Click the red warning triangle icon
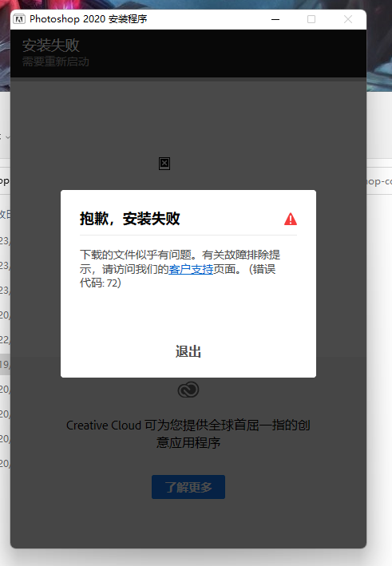The image size is (392, 566). pyautogui.click(x=291, y=219)
